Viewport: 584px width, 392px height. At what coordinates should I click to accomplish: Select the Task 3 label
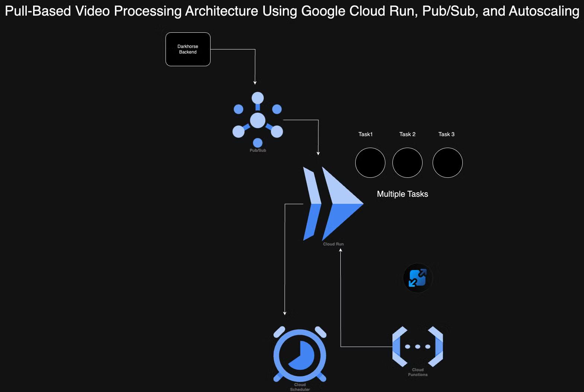point(446,134)
